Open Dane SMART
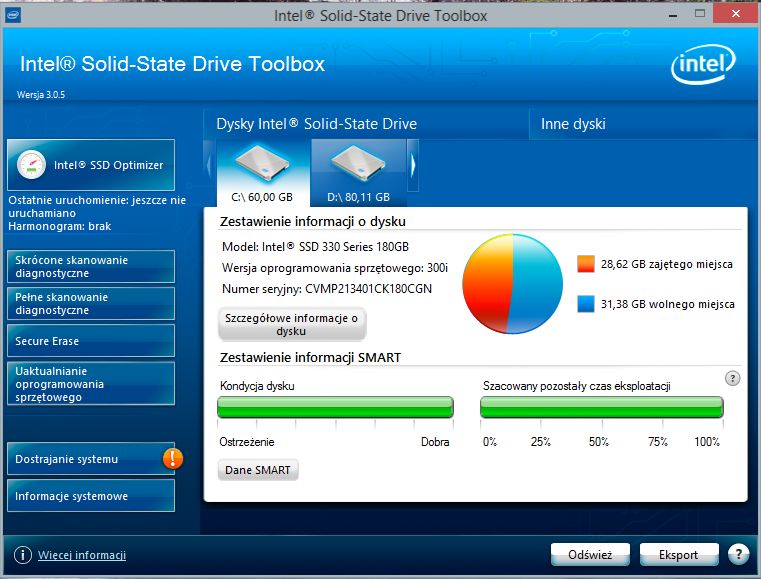Screen dimensions: 761x579 [258, 470]
